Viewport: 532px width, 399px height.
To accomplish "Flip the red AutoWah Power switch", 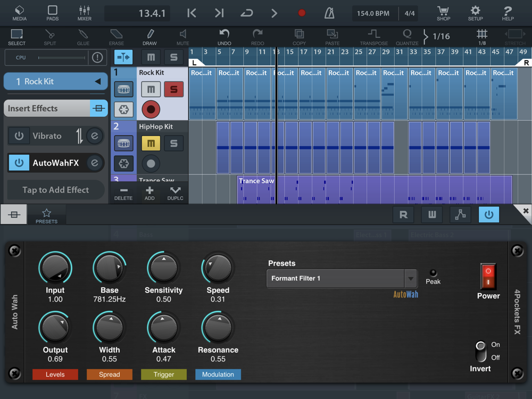I will (x=488, y=277).
